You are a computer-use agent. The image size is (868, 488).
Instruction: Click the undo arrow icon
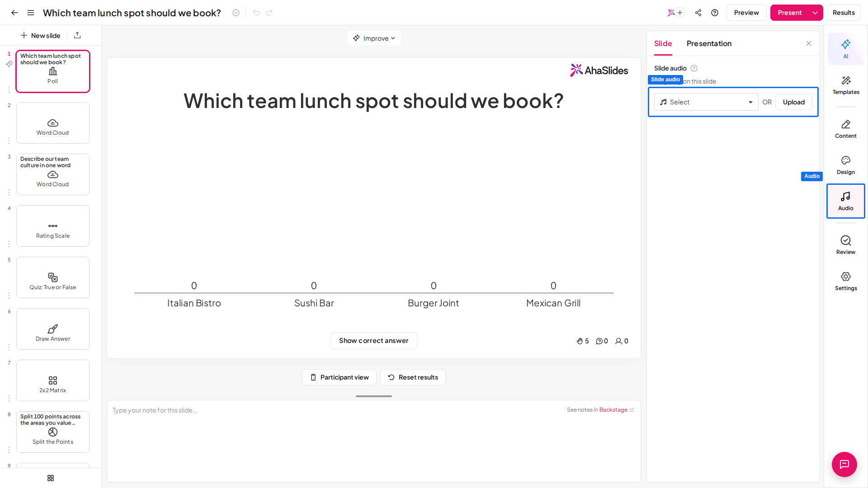coord(256,13)
